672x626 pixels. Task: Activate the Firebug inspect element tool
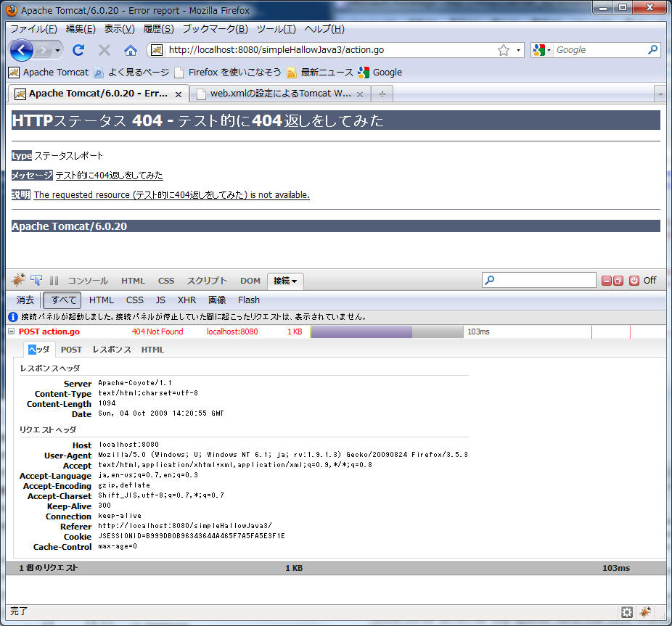tap(36, 281)
